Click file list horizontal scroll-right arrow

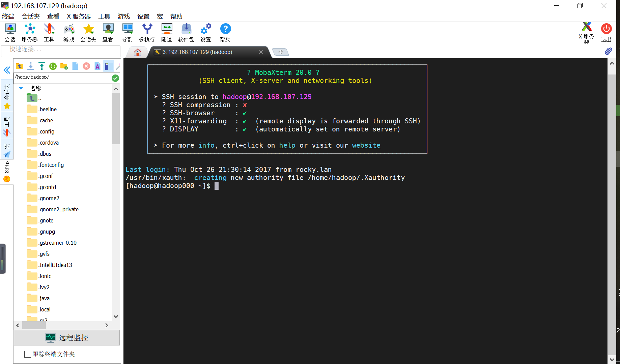[x=107, y=326]
